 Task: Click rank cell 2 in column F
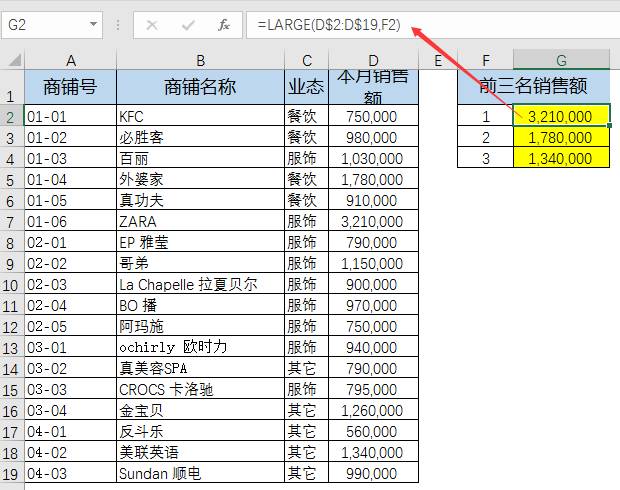486,136
